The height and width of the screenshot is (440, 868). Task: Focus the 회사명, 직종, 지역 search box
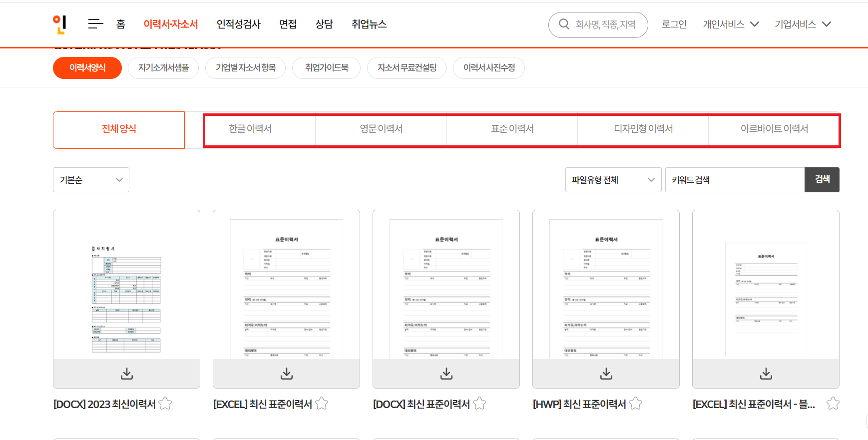(x=598, y=24)
